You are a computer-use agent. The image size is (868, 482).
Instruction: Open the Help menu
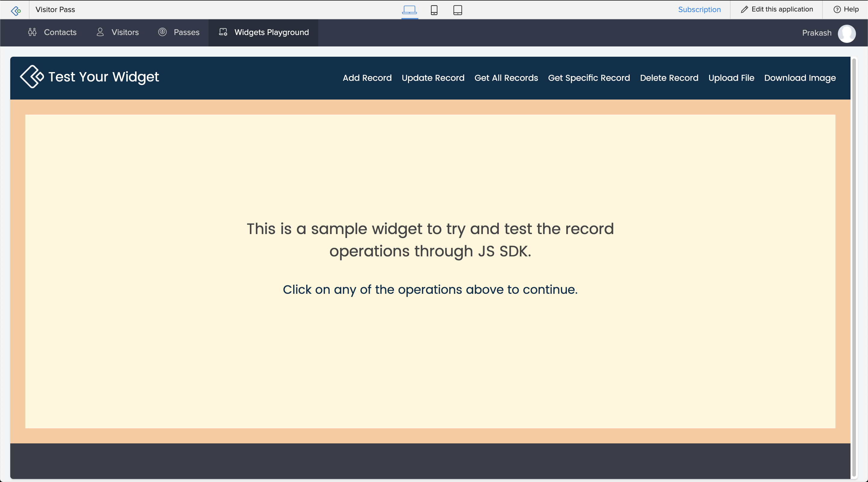pos(846,9)
